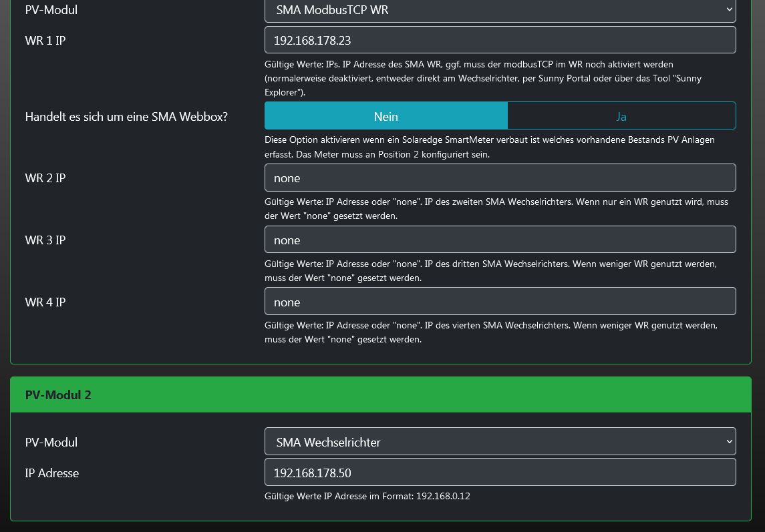Select Ja for SMA Webbox

621,116
